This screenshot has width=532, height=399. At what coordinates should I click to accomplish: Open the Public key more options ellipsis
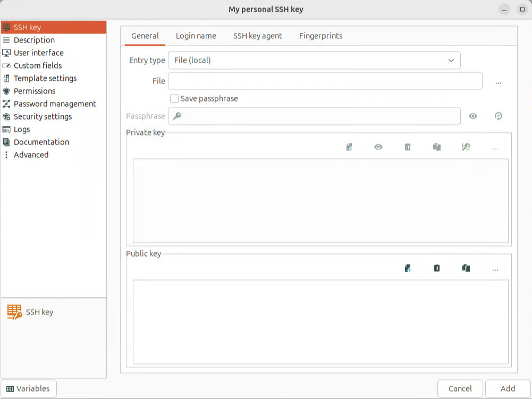tap(495, 269)
